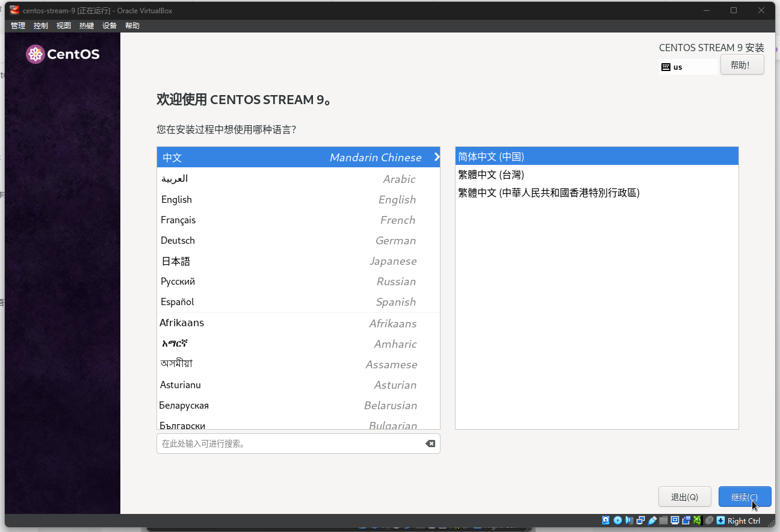
Task: Click the CentOS logo in sidebar
Action: pyautogui.click(x=63, y=54)
